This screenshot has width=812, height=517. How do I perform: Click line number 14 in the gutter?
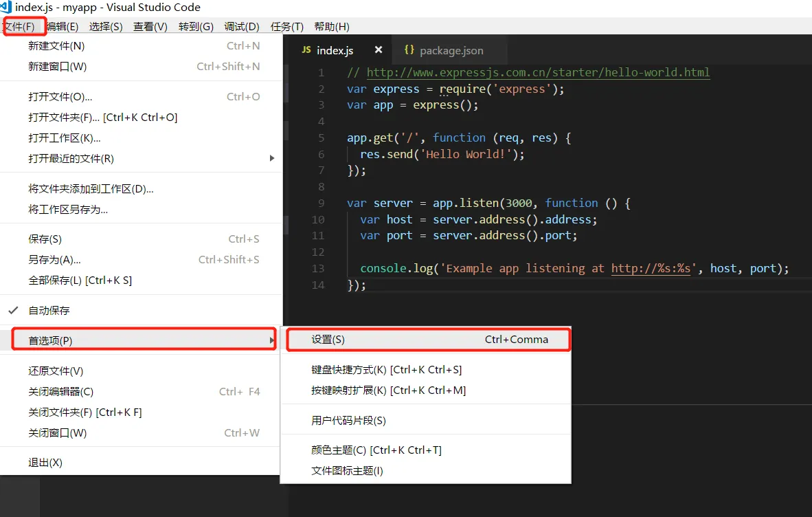pyautogui.click(x=318, y=285)
